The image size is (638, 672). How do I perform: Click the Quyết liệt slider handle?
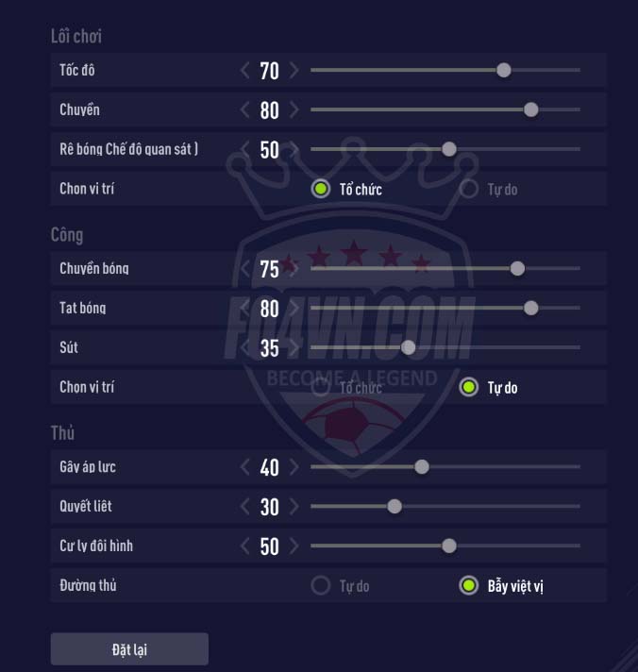tap(395, 506)
